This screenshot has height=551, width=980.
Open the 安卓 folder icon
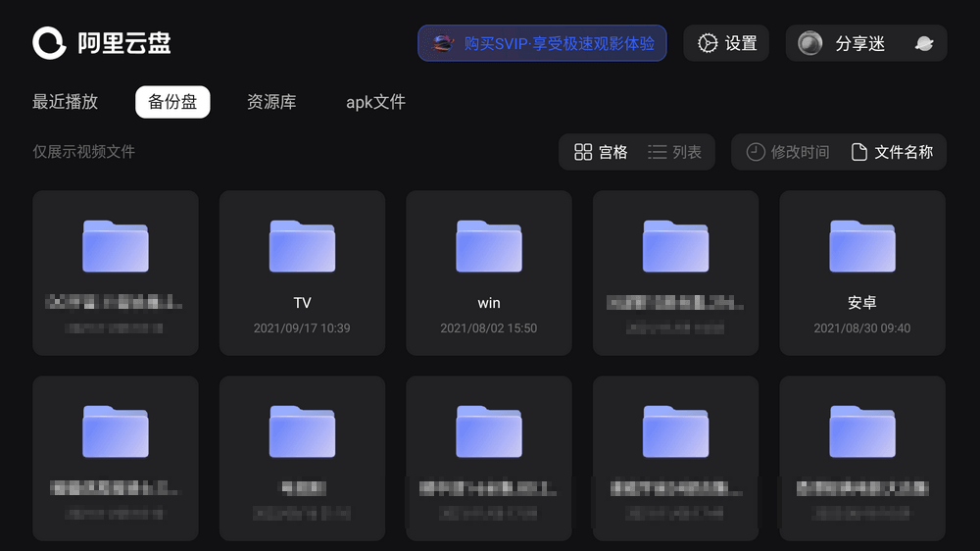pos(861,246)
